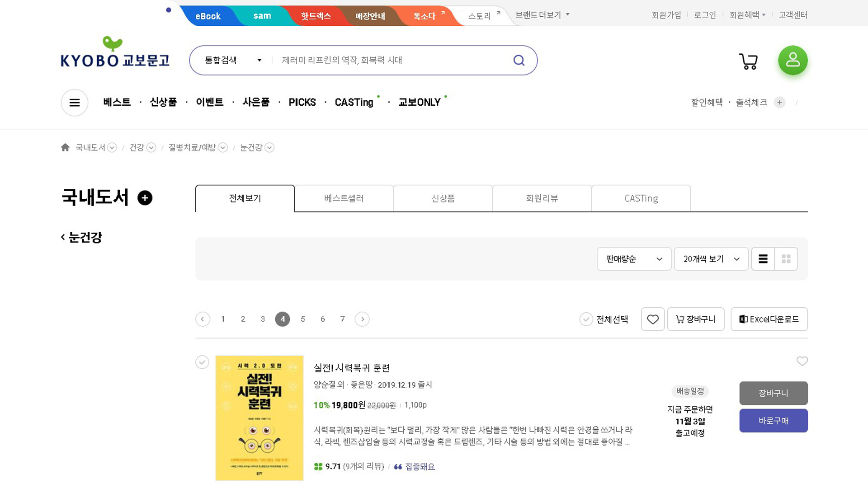This screenshot has height=488, width=868.
Task: Open the 판매량순 sort dropdown
Action: pos(634,259)
